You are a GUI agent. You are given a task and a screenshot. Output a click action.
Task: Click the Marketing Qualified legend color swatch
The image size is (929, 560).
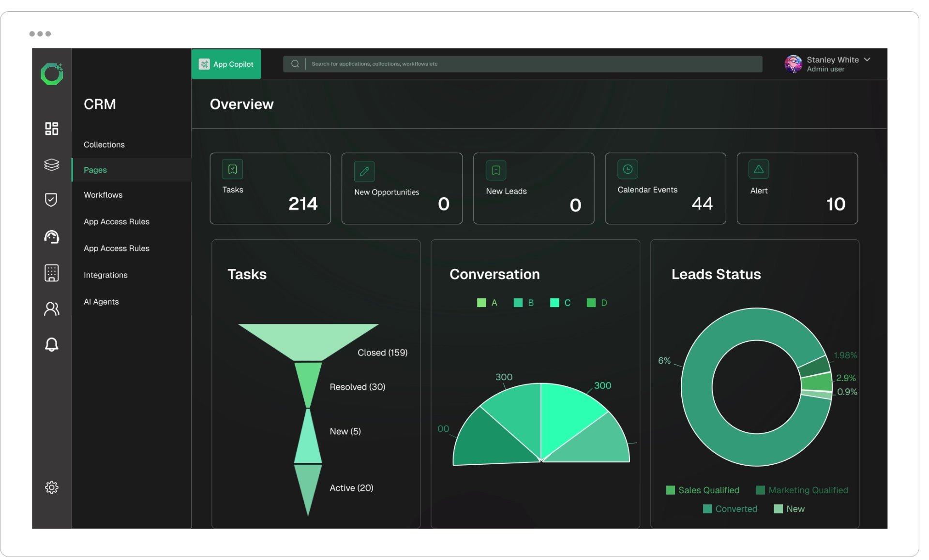click(x=760, y=490)
